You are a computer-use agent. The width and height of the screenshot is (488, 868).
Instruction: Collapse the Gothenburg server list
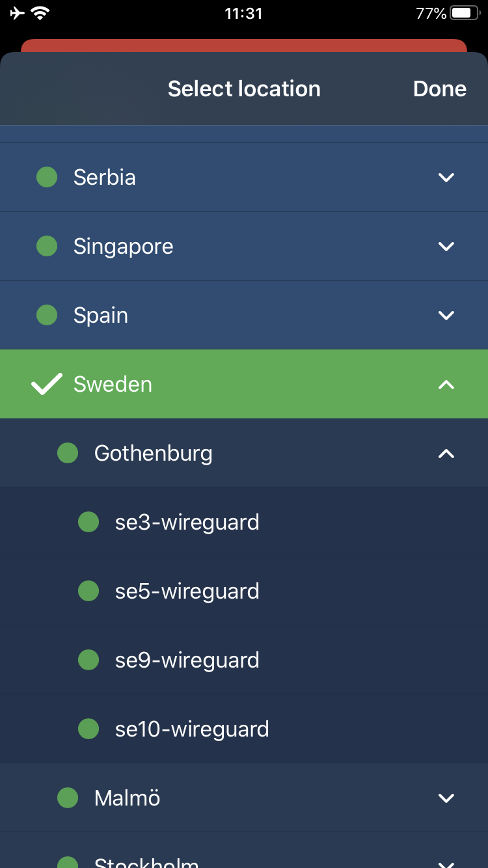446,454
